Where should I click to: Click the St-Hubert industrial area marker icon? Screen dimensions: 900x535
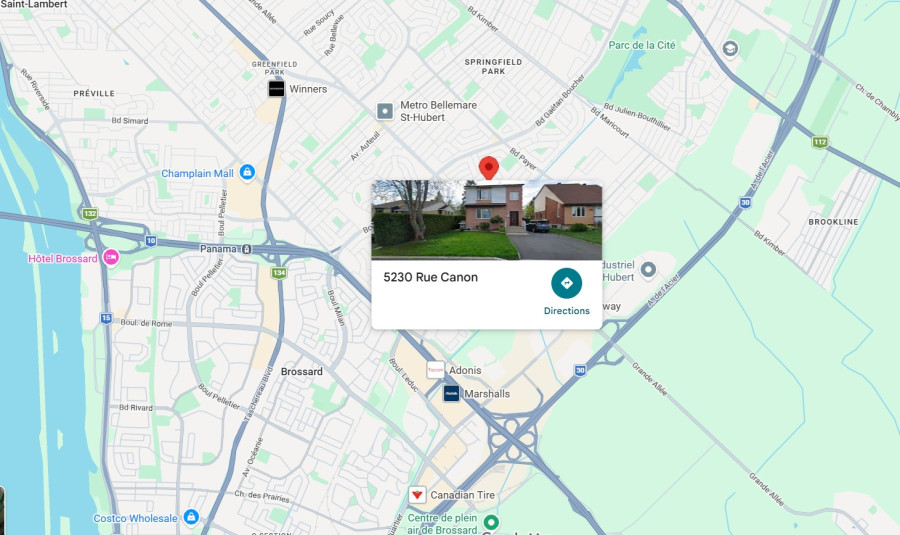coord(648,269)
